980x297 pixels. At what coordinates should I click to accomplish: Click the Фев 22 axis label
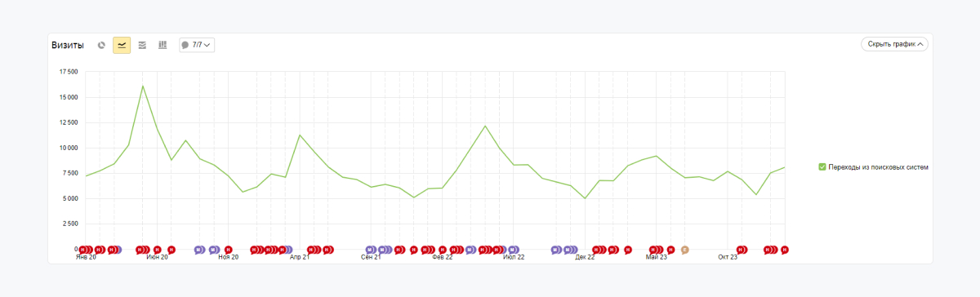coord(442,257)
